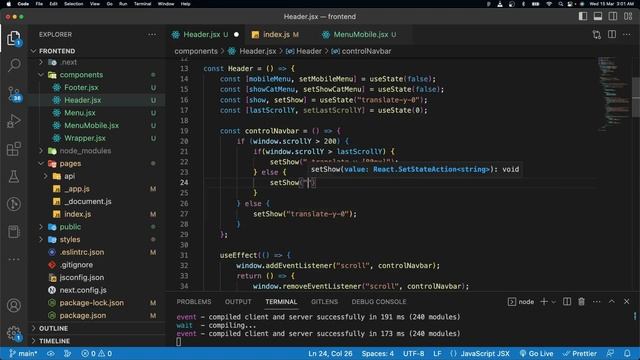Viewport: 640px width, 360px height.
Task: Click the LF end of line selector
Action: [437, 353]
